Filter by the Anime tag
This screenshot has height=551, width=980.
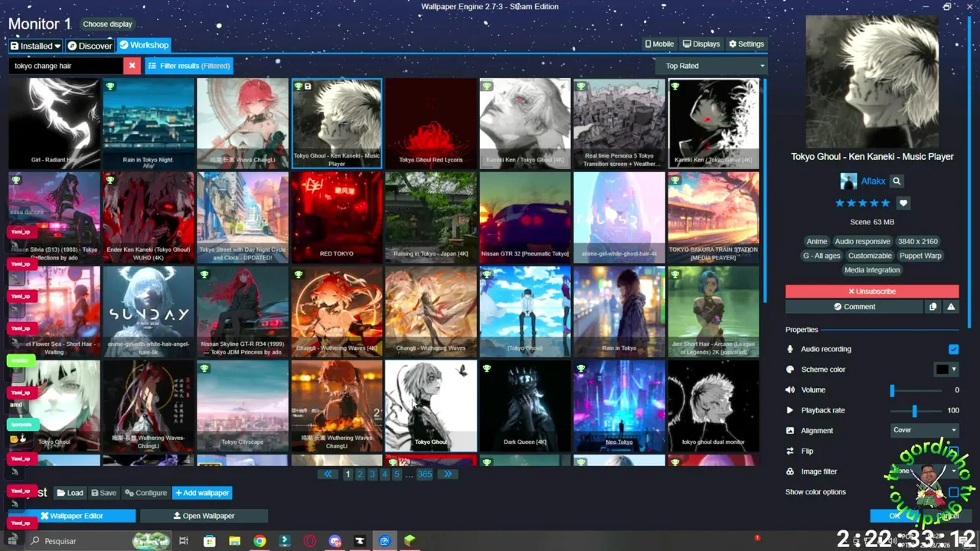(x=817, y=241)
